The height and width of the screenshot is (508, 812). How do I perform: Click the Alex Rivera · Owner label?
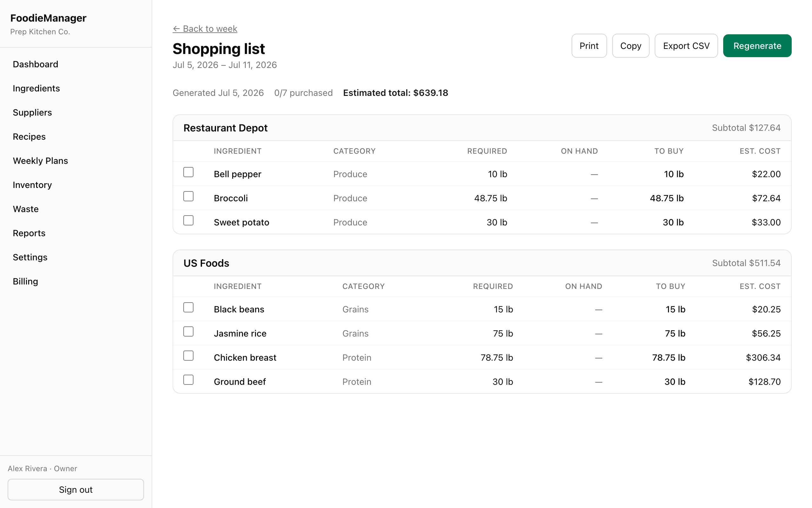coord(43,469)
